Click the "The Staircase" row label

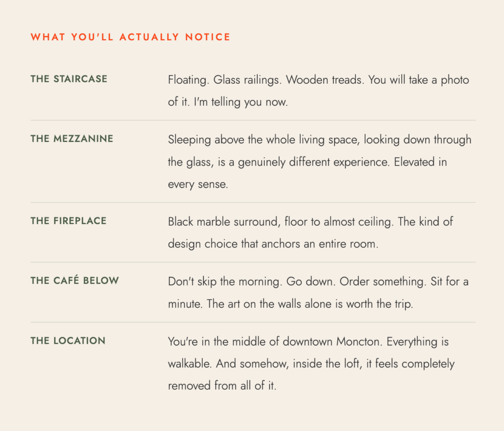[69, 79]
